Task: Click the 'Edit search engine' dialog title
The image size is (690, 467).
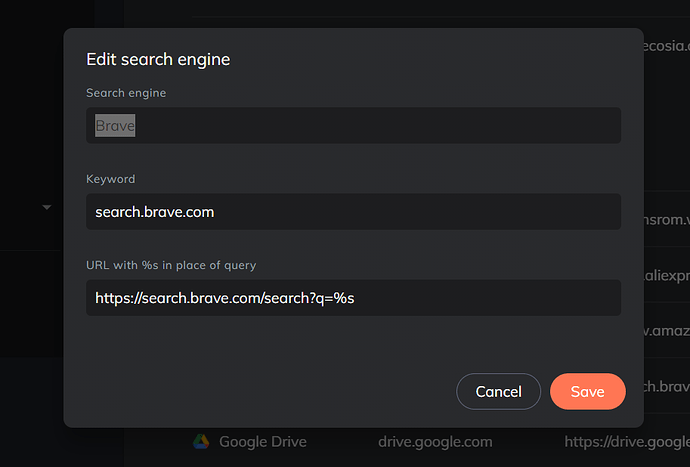Action: click(x=158, y=59)
